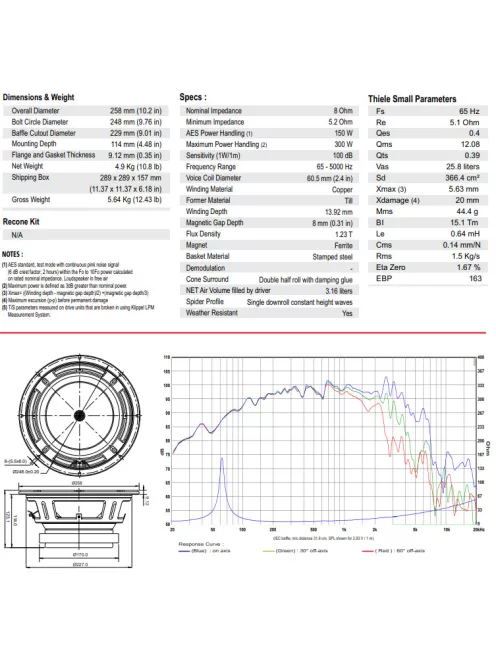Click the '(Blue) : on axis' legend entry
Image resolution: width=496 pixels, height=664 pixels.
[x=205, y=551]
